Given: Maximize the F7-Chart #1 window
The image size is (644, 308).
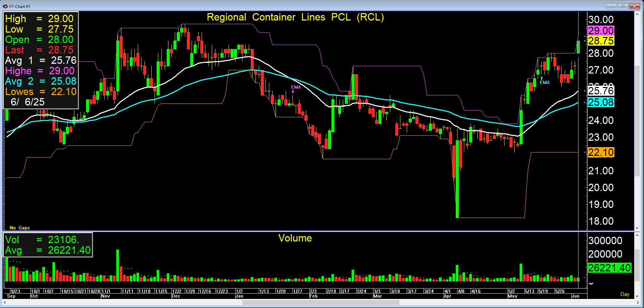Looking at the screenshot, I should coord(623,6).
